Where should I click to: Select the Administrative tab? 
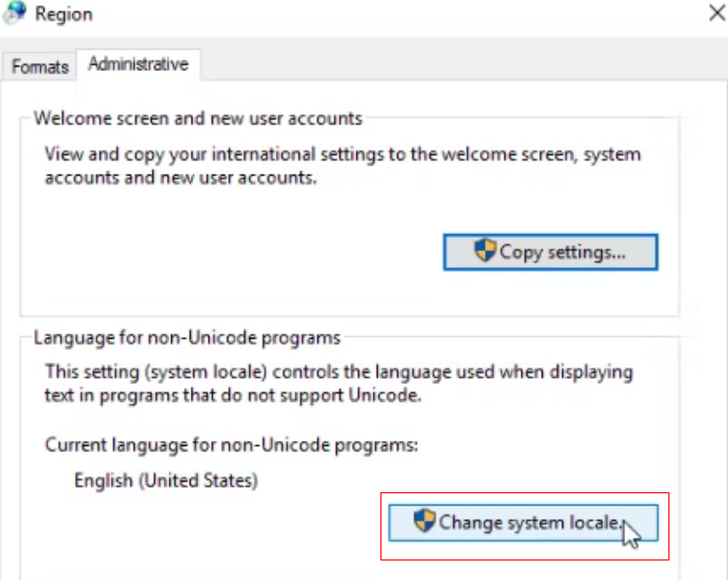point(138,64)
